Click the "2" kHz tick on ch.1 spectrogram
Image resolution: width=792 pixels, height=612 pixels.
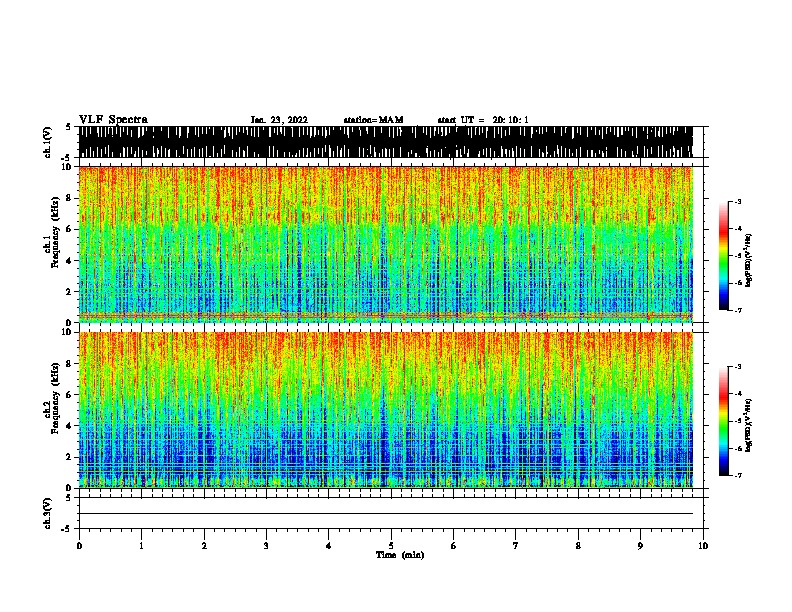point(70,291)
